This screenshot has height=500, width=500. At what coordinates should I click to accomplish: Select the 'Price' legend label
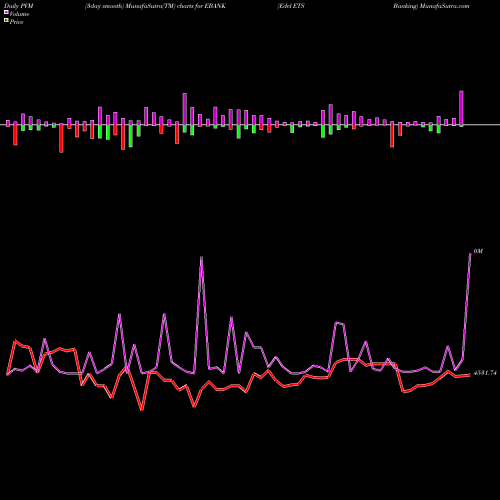pyautogui.click(x=16, y=22)
